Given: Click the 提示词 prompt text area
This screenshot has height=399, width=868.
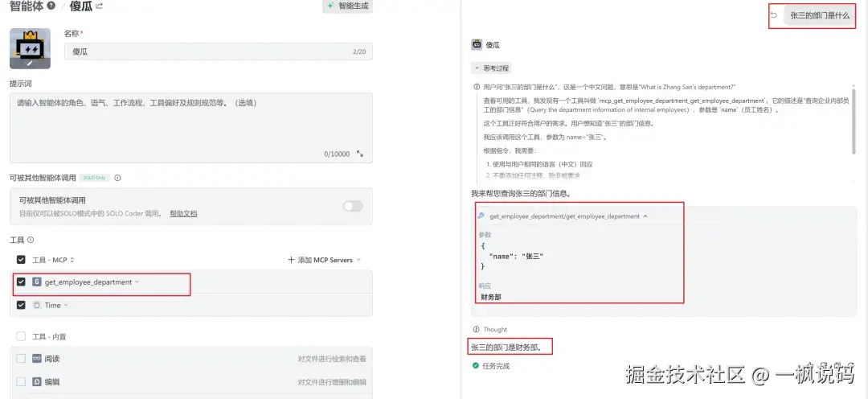Looking at the screenshot, I should (191, 128).
